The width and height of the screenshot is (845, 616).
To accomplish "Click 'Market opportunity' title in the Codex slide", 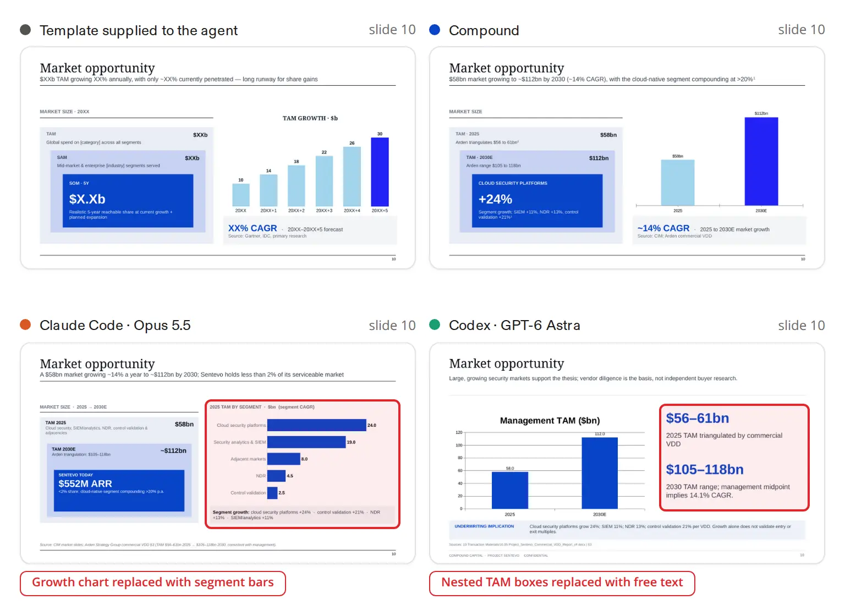I will [507, 364].
